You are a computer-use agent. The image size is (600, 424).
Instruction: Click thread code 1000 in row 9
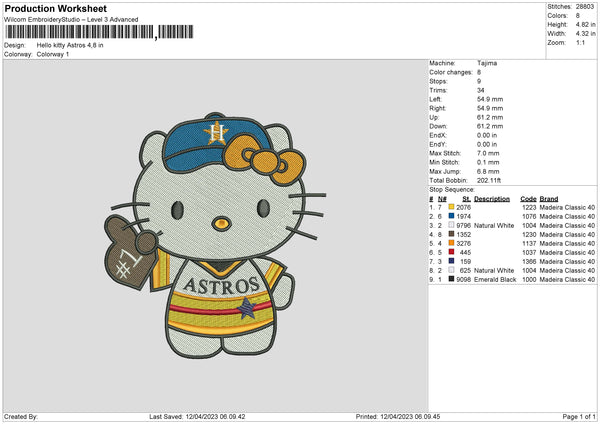pyautogui.click(x=529, y=280)
